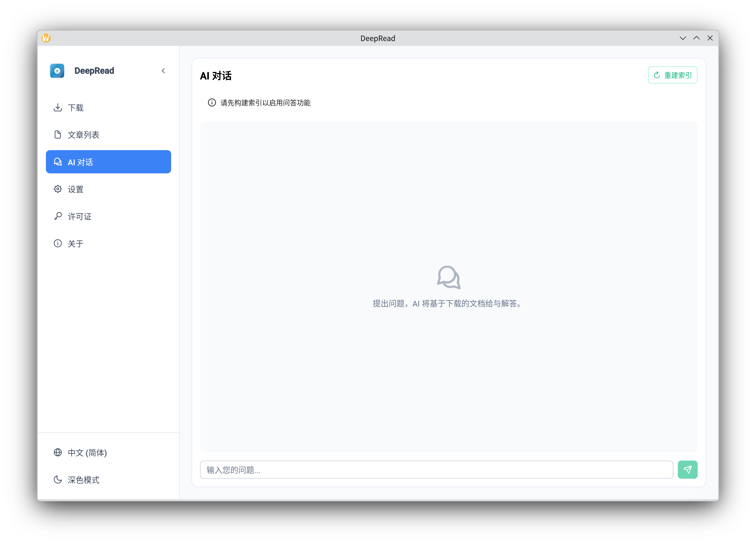Click the info icon next to 关于
The height and width of the screenshot is (545, 756).
(58, 243)
